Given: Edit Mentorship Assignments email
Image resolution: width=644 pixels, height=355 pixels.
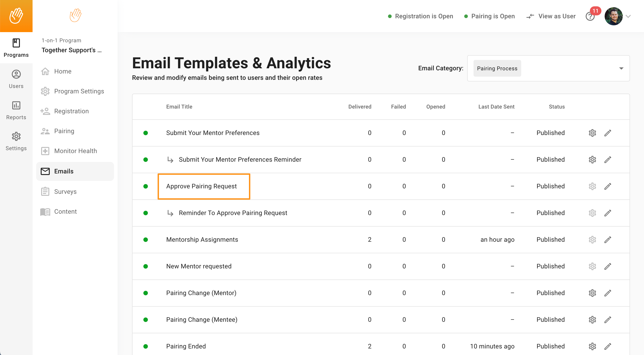Looking at the screenshot, I should (x=608, y=240).
